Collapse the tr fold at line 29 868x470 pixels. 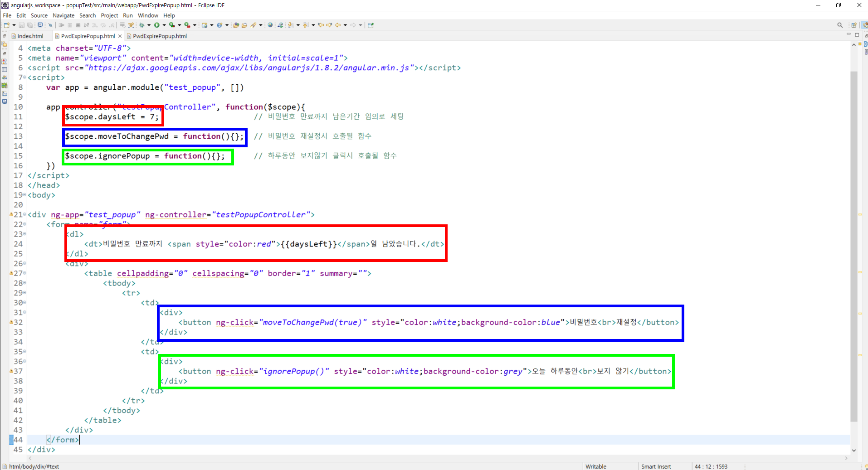(25, 293)
